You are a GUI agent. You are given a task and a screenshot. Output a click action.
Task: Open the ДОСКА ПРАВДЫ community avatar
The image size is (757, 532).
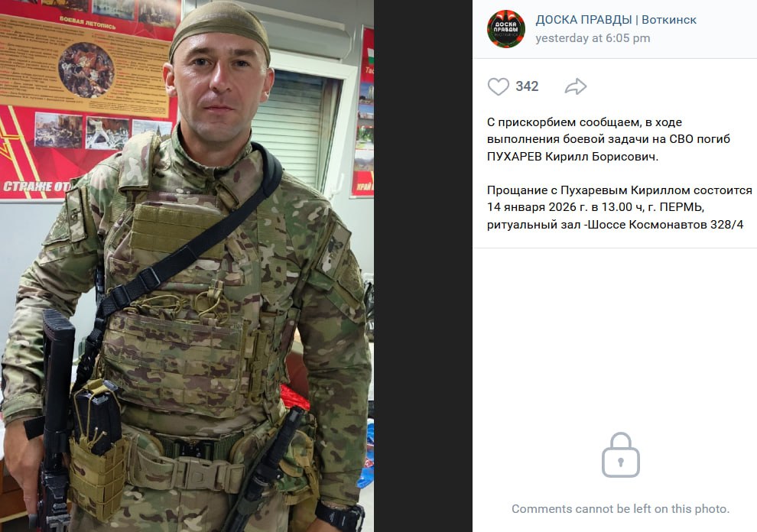coord(505,29)
